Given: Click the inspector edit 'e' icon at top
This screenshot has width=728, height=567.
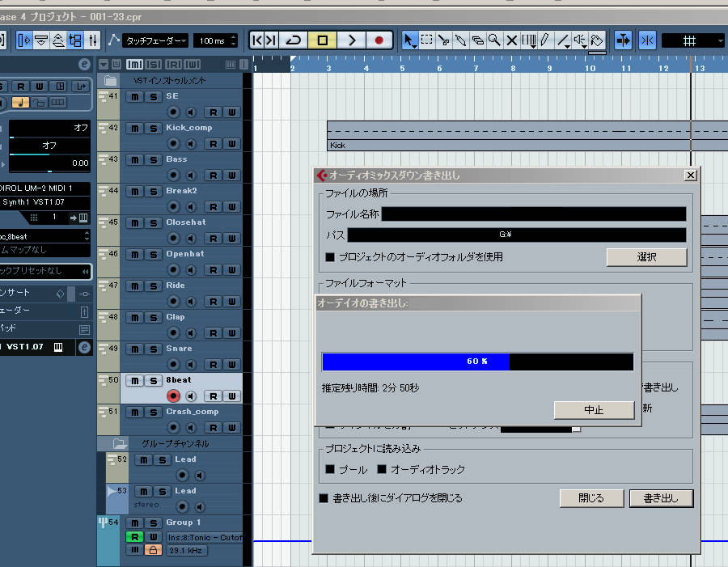Looking at the screenshot, I should pos(84,64).
